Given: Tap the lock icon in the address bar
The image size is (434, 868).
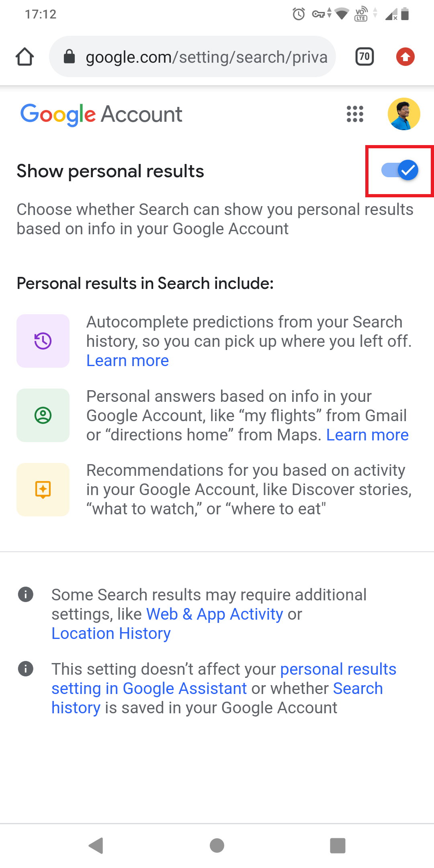Looking at the screenshot, I should click(70, 57).
